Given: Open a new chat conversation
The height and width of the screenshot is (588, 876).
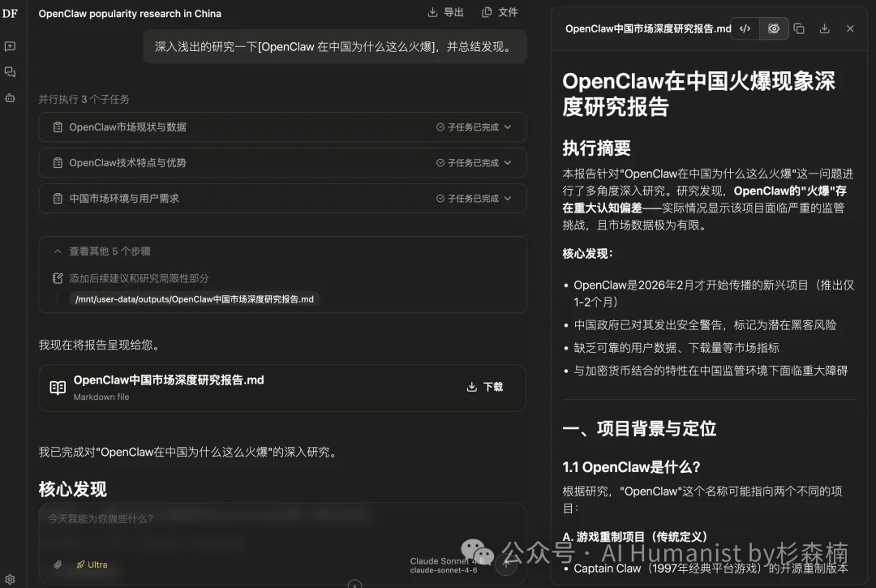Looking at the screenshot, I should click(11, 45).
